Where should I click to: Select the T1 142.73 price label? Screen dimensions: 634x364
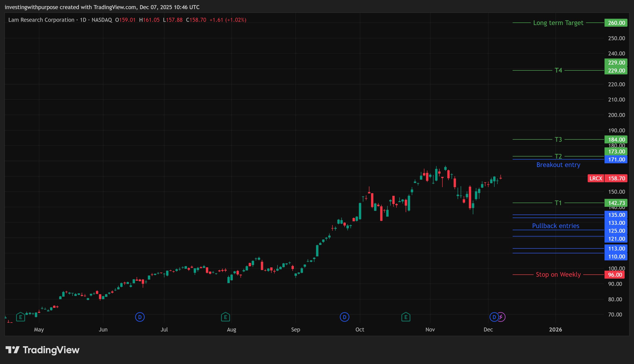(616, 203)
